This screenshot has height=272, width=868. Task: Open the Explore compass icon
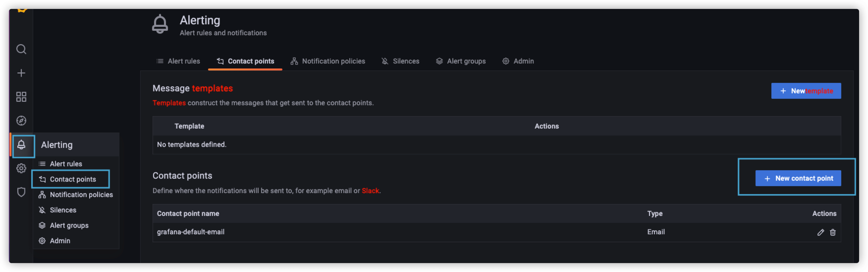point(21,120)
